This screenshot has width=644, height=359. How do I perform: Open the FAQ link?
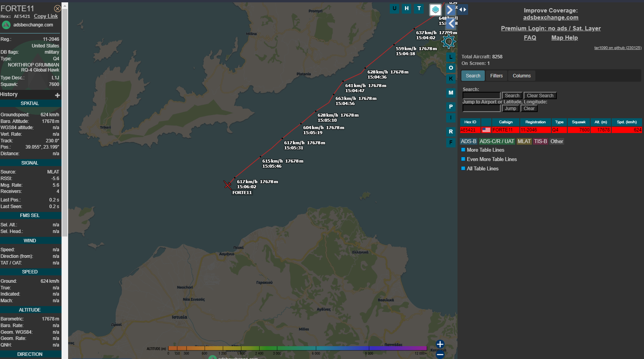pos(530,38)
